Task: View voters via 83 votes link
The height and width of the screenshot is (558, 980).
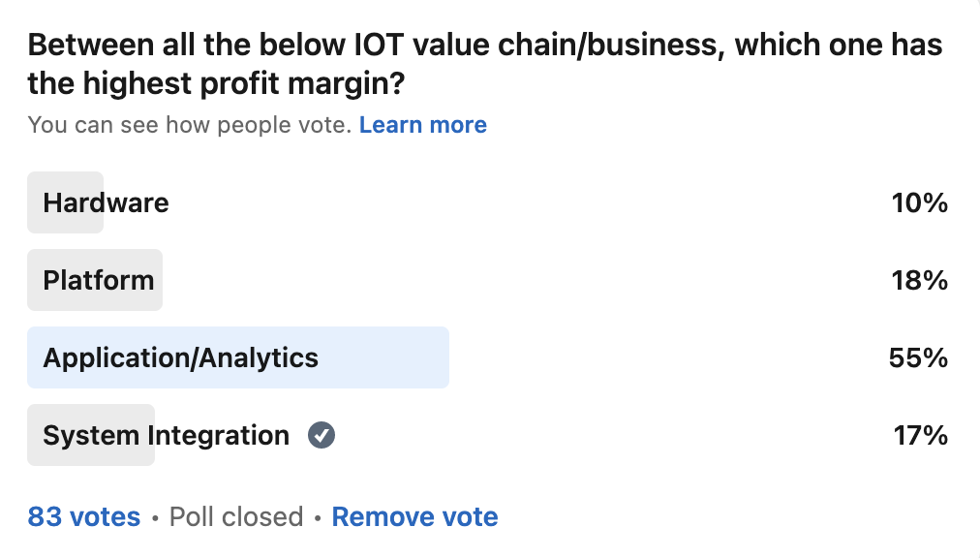Action: (x=84, y=517)
